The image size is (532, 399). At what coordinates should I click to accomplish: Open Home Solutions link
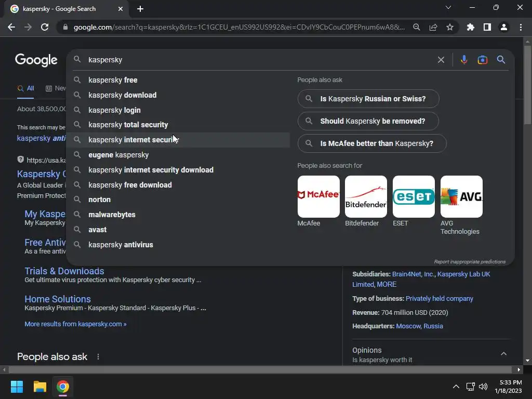(x=58, y=299)
